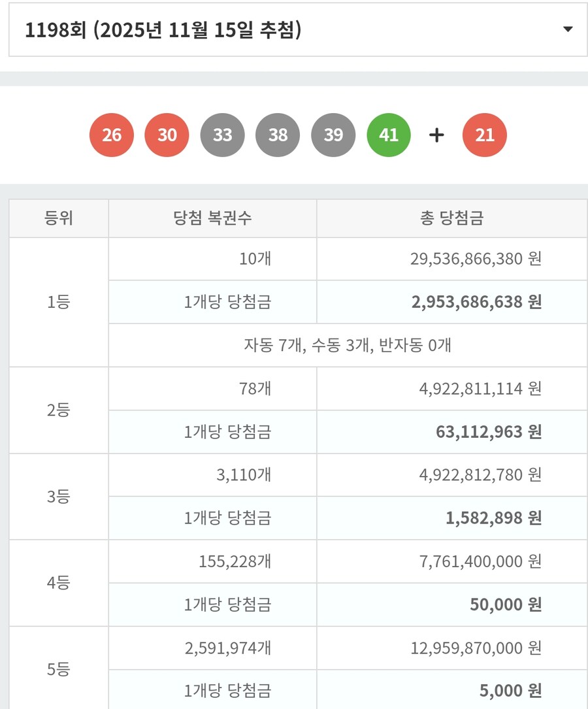Image resolution: width=588 pixels, height=709 pixels.
Task: Select the bonus number ball 21
Action: 485,135
